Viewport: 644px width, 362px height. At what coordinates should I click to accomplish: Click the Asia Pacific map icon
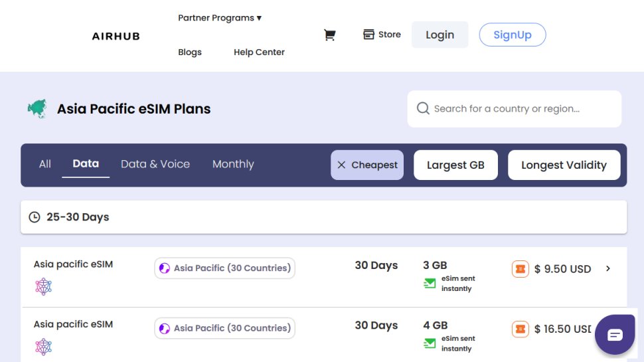[x=37, y=109]
